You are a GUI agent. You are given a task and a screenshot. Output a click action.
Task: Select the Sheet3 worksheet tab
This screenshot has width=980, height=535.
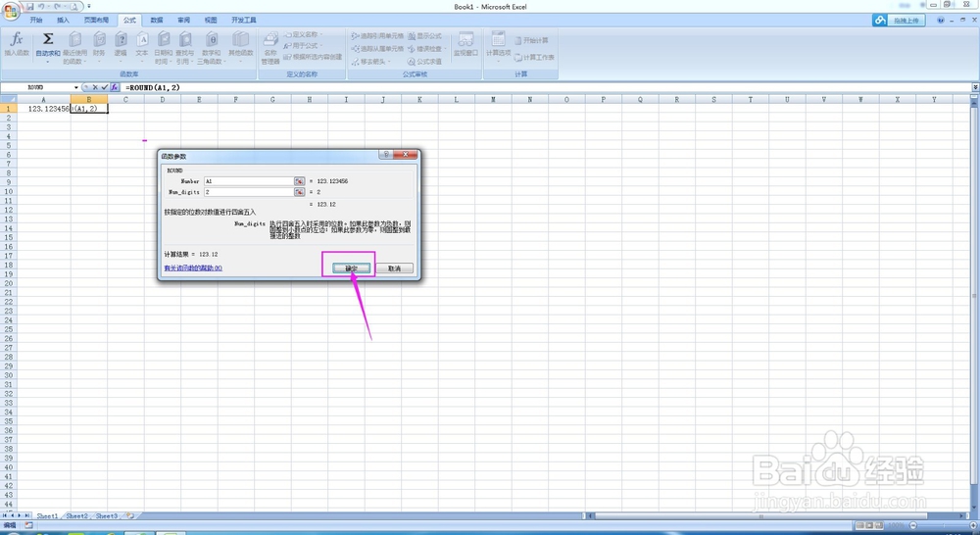click(106, 516)
